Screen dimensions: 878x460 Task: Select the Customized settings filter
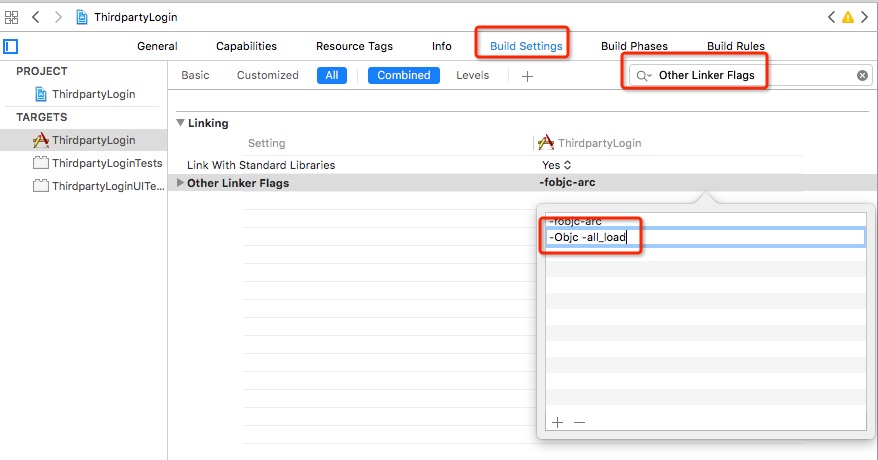268,76
